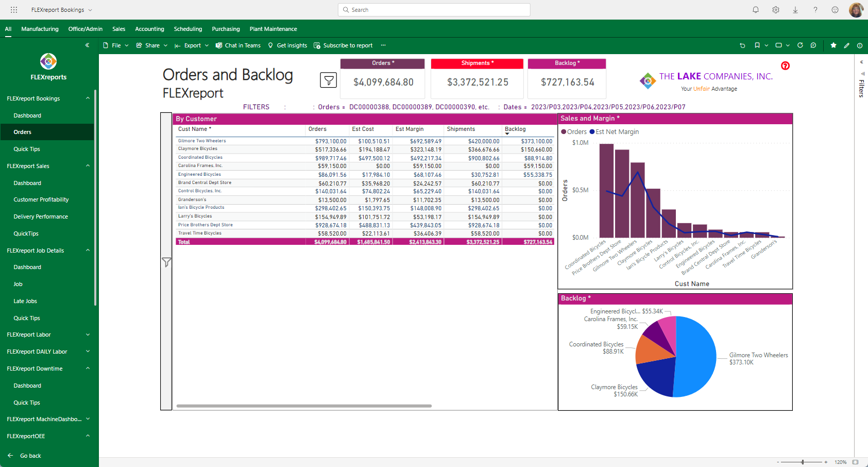868x467 pixels.
Task: Open the app launcher grid icon
Action: (x=14, y=10)
